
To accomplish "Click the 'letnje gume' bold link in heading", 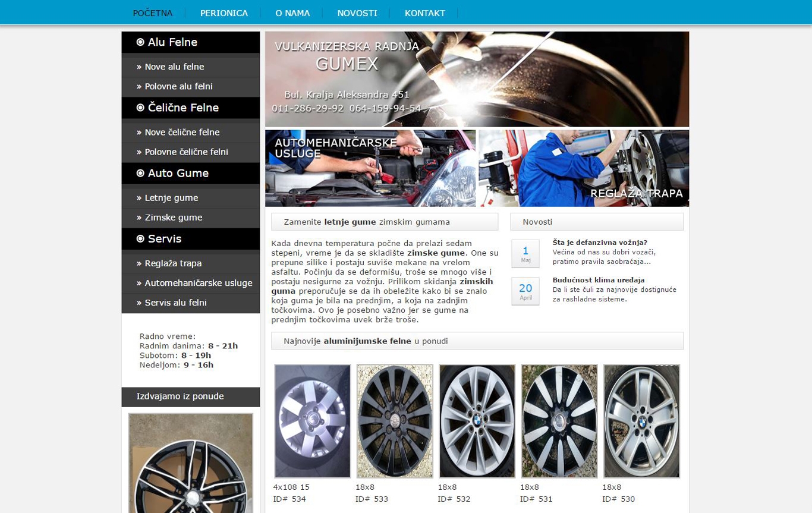I will (x=350, y=222).
